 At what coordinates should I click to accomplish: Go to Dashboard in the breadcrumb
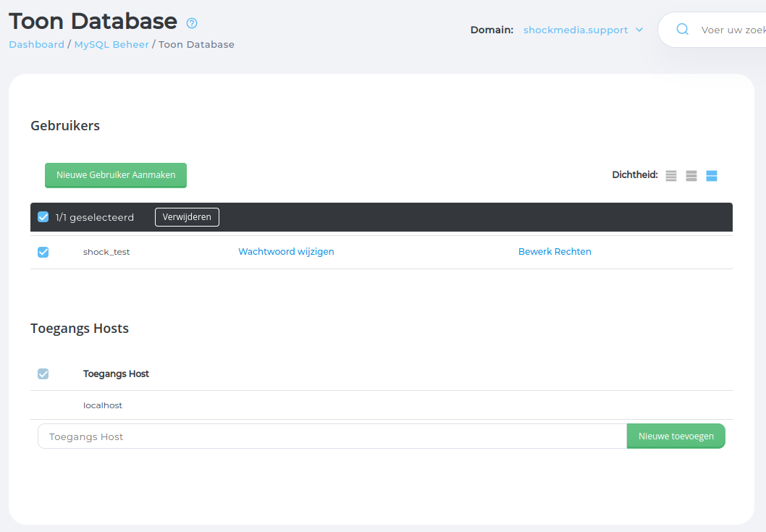[x=36, y=44]
